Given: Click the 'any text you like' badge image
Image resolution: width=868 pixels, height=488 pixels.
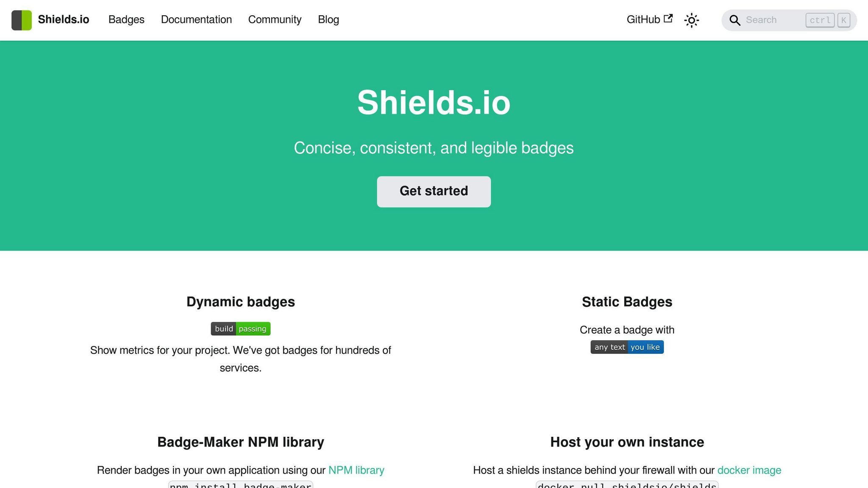Looking at the screenshot, I should (x=627, y=347).
